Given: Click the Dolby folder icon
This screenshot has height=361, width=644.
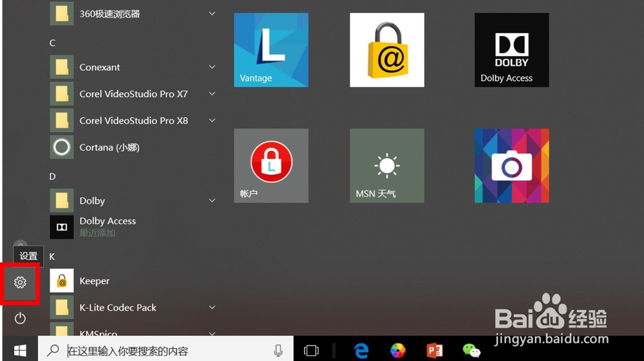Looking at the screenshot, I should 62,200.
